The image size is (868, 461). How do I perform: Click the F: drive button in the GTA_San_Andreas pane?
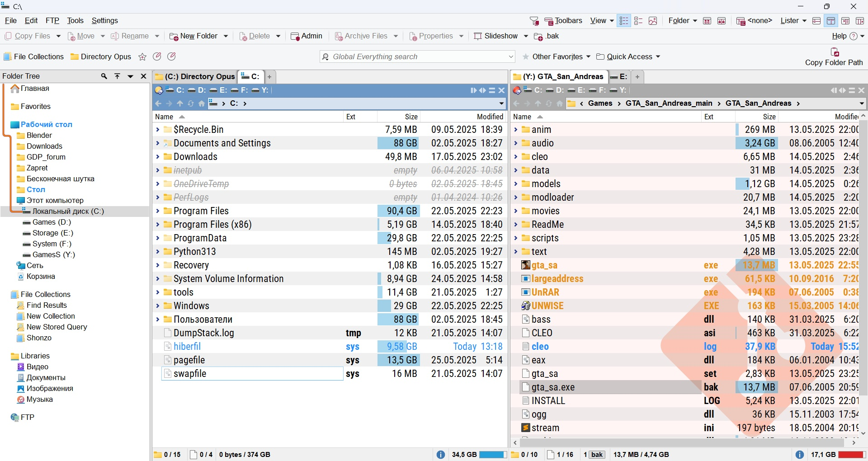[x=597, y=90]
